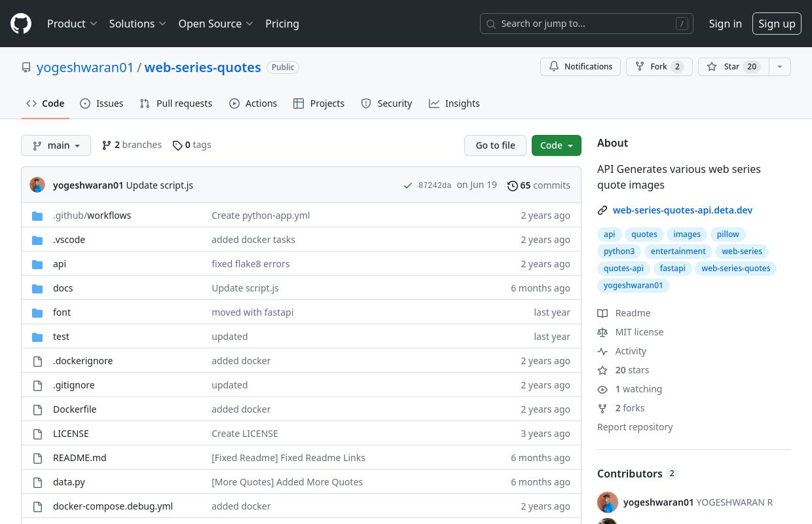Expand the Solutions menu
This screenshot has height=524, width=812.
click(x=138, y=24)
